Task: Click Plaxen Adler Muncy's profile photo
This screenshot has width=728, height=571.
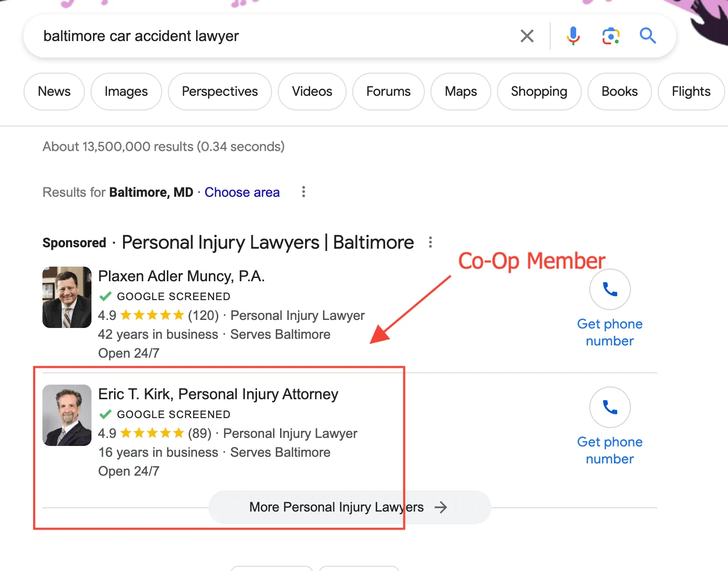Action: [67, 297]
